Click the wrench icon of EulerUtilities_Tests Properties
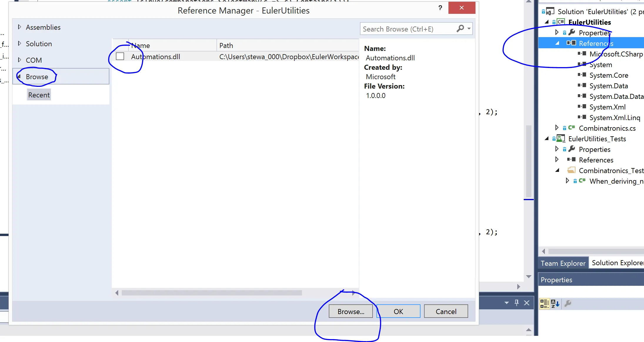Screen dimensions: 644x342 tap(572, 149)
